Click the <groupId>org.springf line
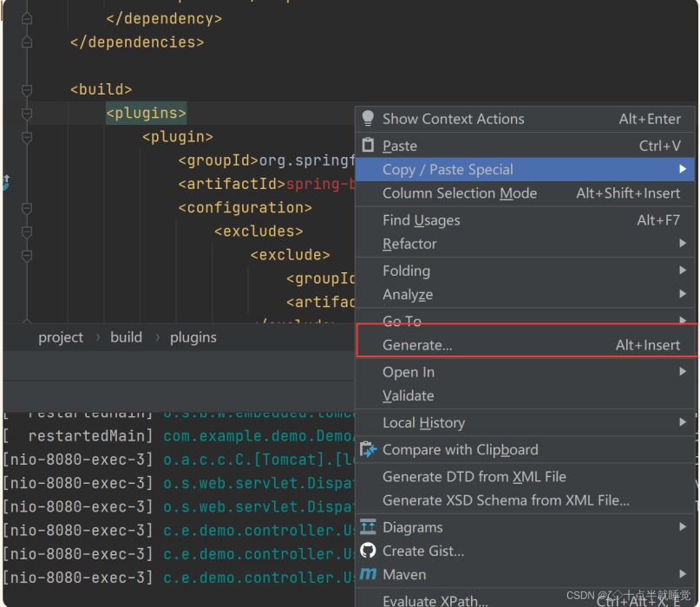The image size is (700, 607). (x=266, y=160)
